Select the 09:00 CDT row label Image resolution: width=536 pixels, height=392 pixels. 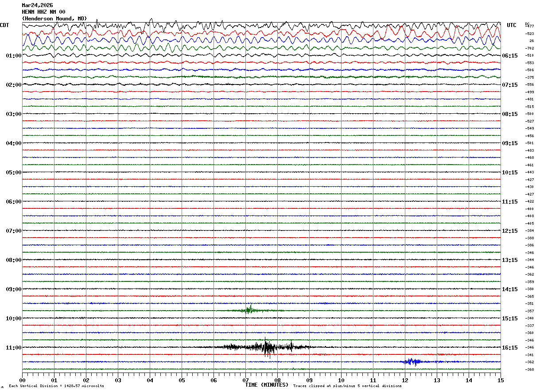(x=14, y=289)
